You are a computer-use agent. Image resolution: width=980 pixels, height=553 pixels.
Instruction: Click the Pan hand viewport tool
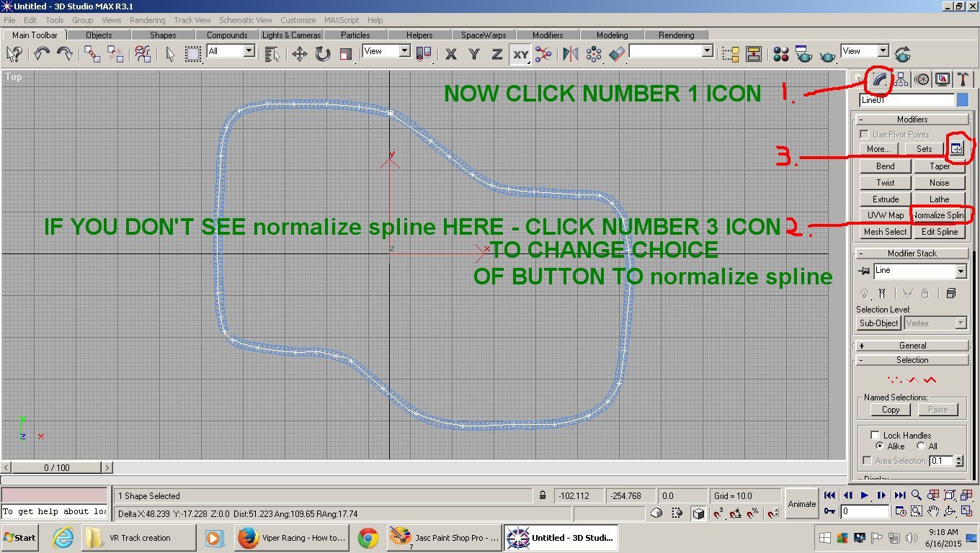coord(933,511)
